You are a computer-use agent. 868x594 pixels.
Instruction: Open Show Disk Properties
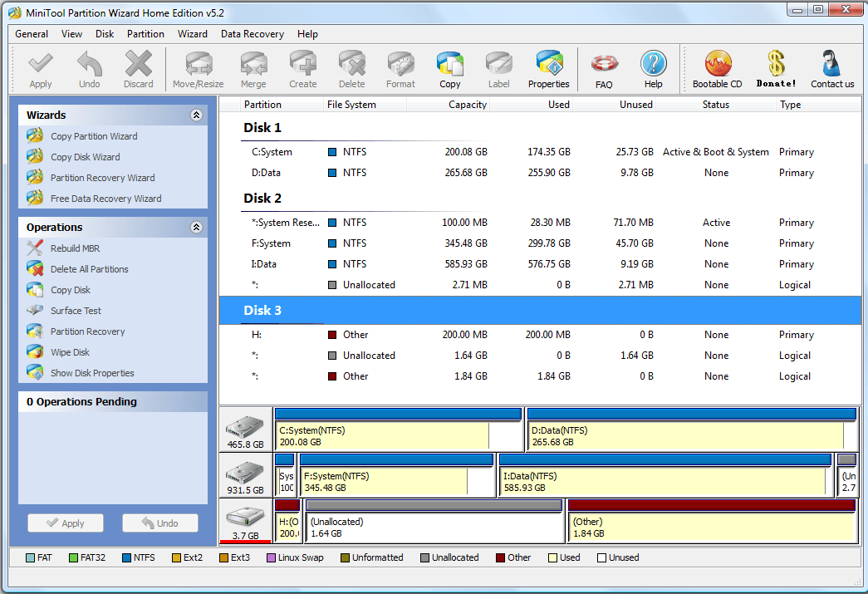[x=92, y=373]
